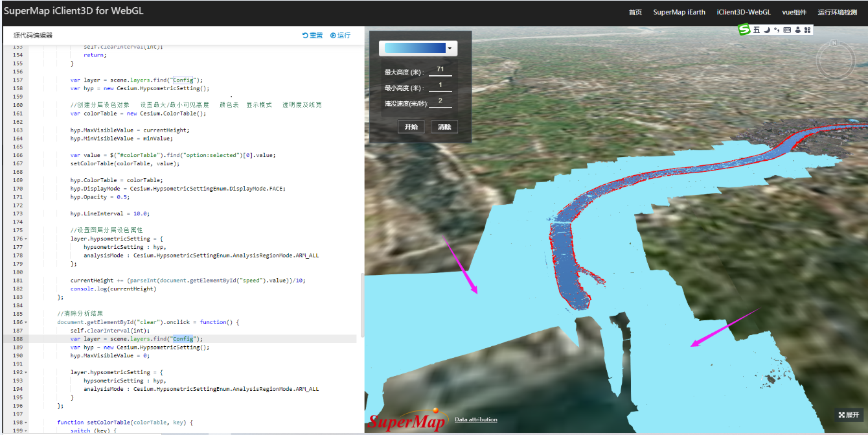This screenshot has width=868, height=435.
Task: Click the 源代码编辑器 panel title
Action: coord(33,36)
